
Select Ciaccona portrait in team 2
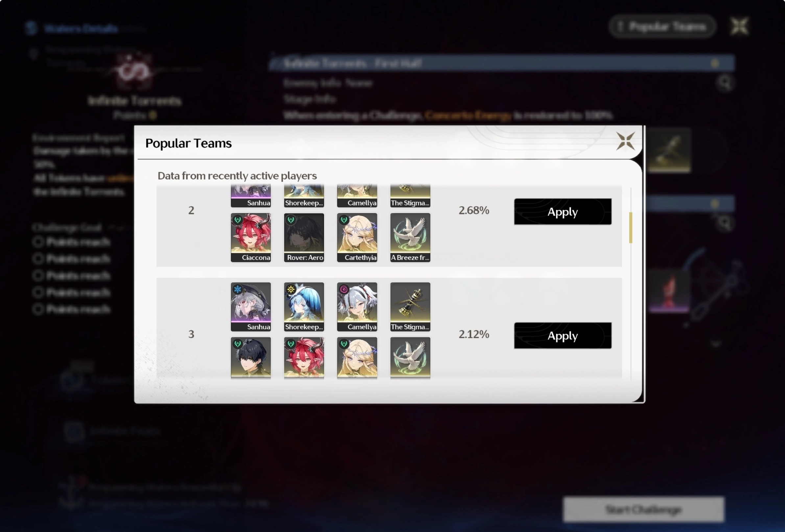(x=250, y=237)
